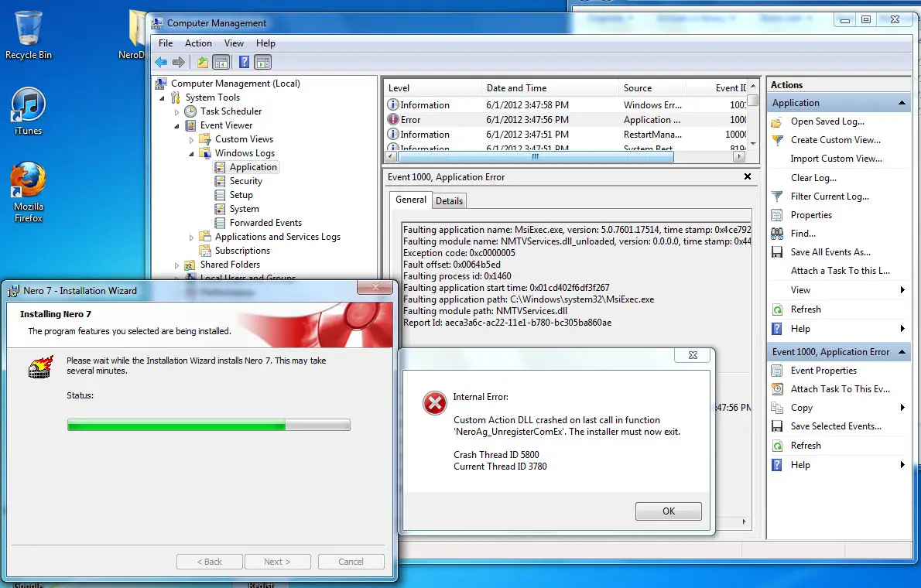Open the Action menu
921x588 pixels.
(198, 43)
